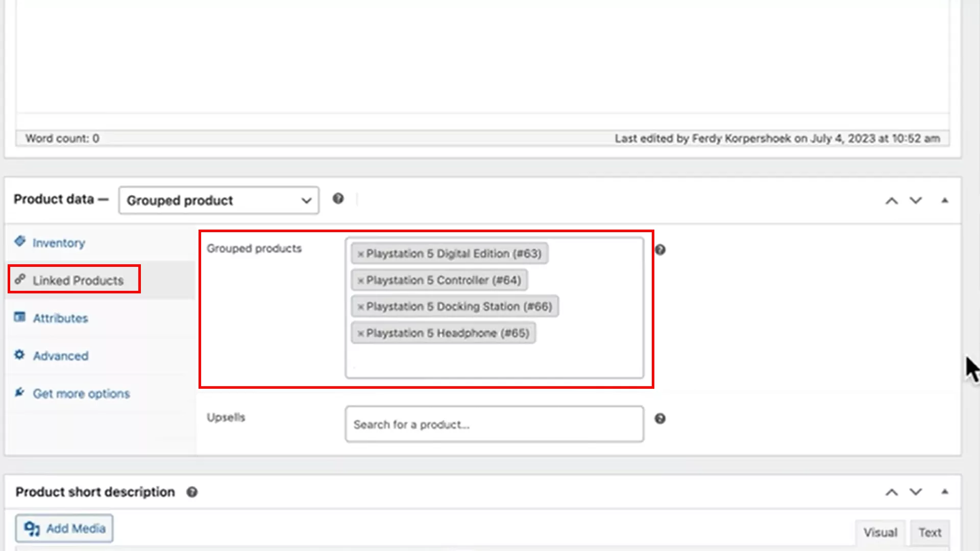Select the Inventory tab icon in Product data
Viewport: 980px width, 551px height.
pos(20,242)
